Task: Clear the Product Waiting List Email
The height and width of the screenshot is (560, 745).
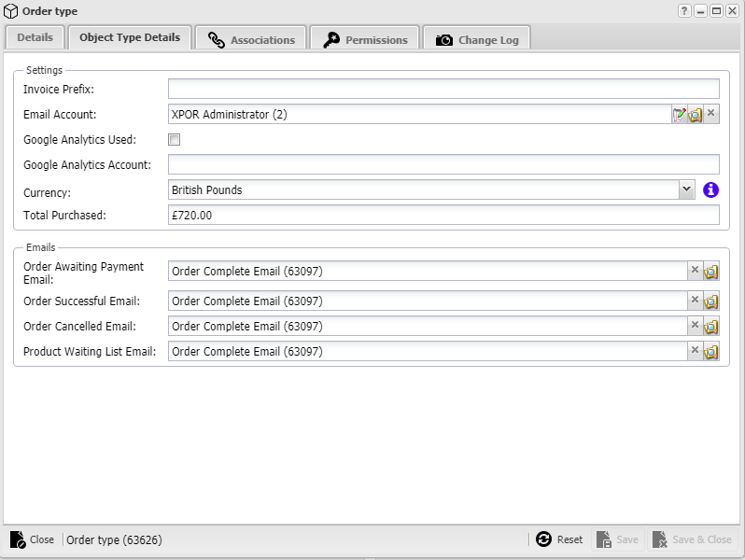Action: 694,351
